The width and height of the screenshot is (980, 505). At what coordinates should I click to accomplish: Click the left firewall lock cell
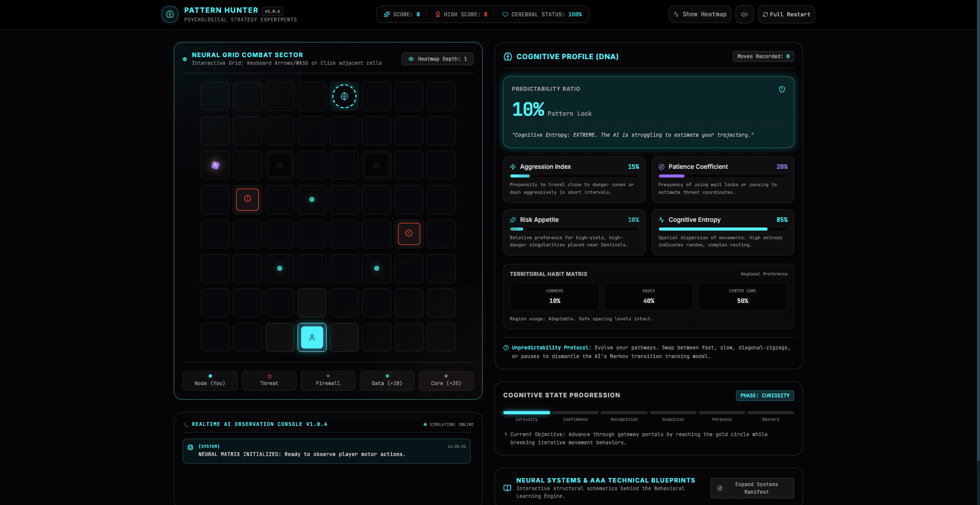point(280,165)
